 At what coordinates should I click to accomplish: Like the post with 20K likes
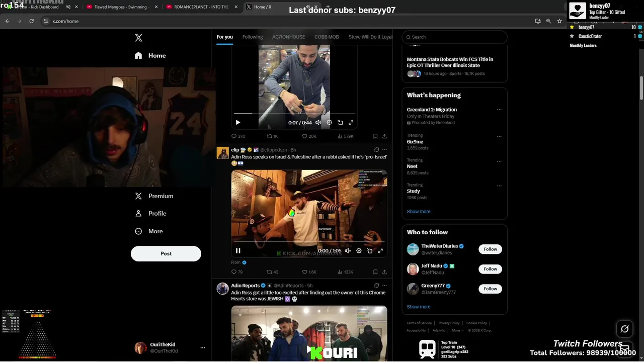pos(309,136)
